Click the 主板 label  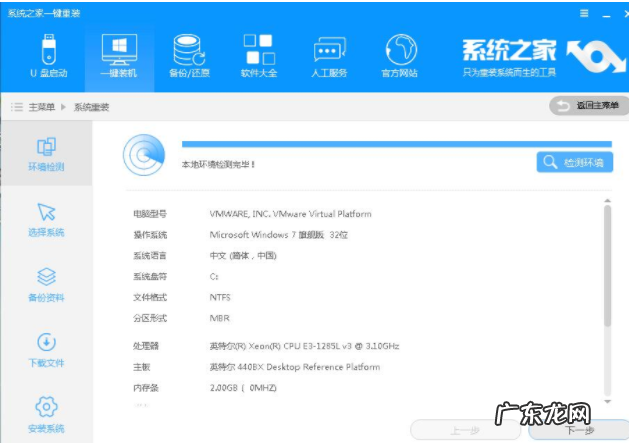point(141,367)
